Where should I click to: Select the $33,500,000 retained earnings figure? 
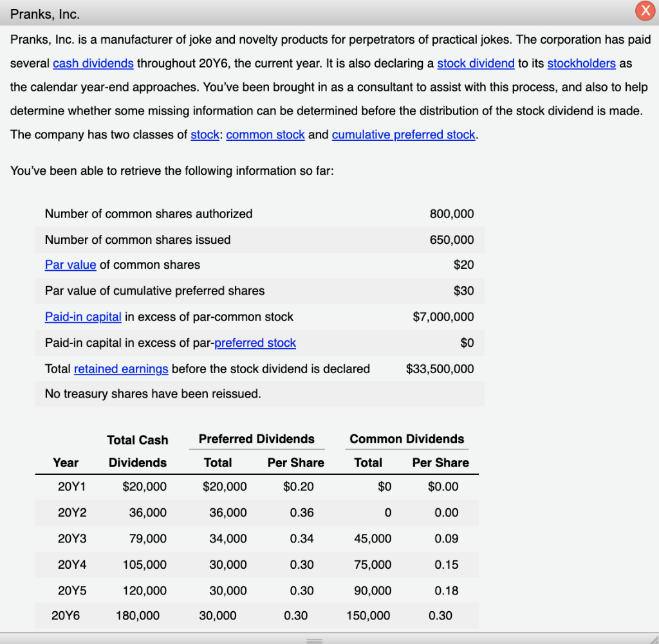coord(440,369)
